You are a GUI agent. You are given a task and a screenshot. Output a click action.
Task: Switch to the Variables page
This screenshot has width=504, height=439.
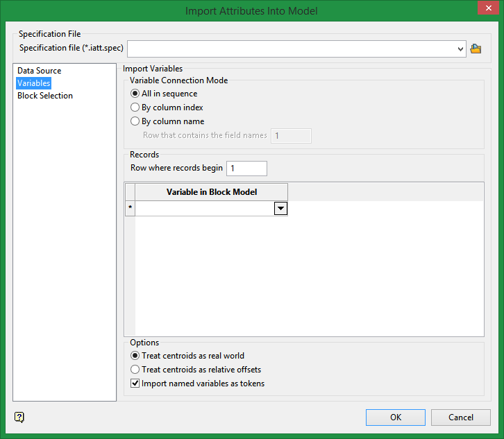[x=34, y=83]
